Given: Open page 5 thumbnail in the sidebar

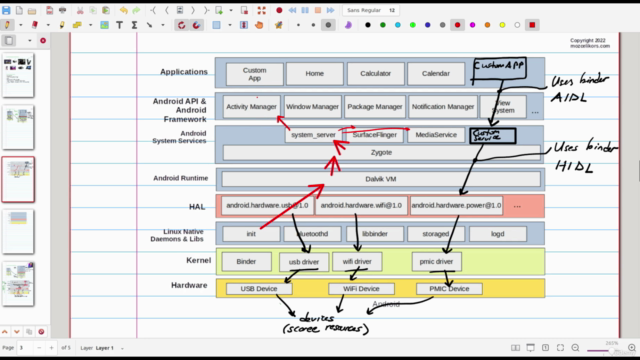Looking at the screenshot, I should [18, 284].
